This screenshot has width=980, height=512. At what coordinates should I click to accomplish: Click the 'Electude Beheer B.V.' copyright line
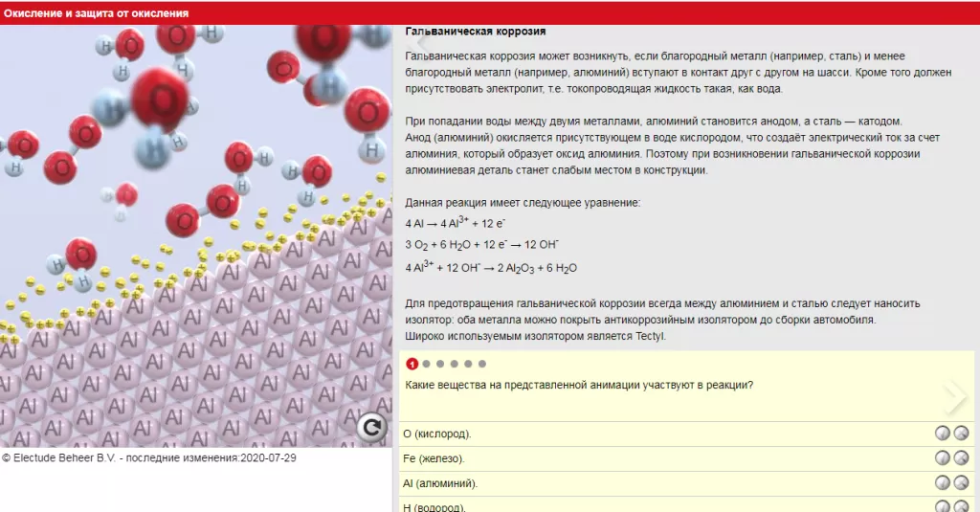(x=148, y=457)
